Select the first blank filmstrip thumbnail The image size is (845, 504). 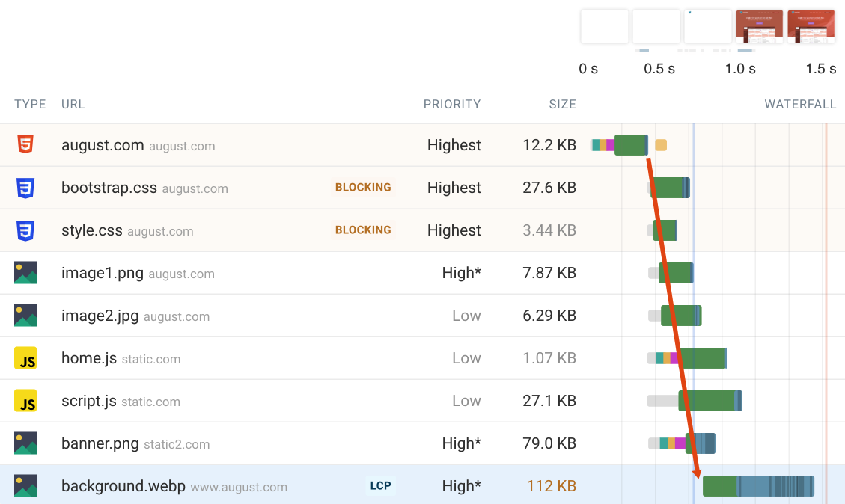605,26
